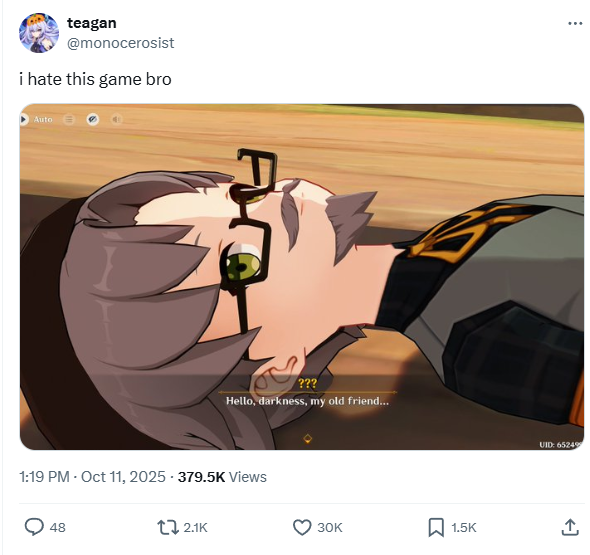Open the @monocerosist handle link
The width and height of the screenshot is (590, 555).
point(120,43)
